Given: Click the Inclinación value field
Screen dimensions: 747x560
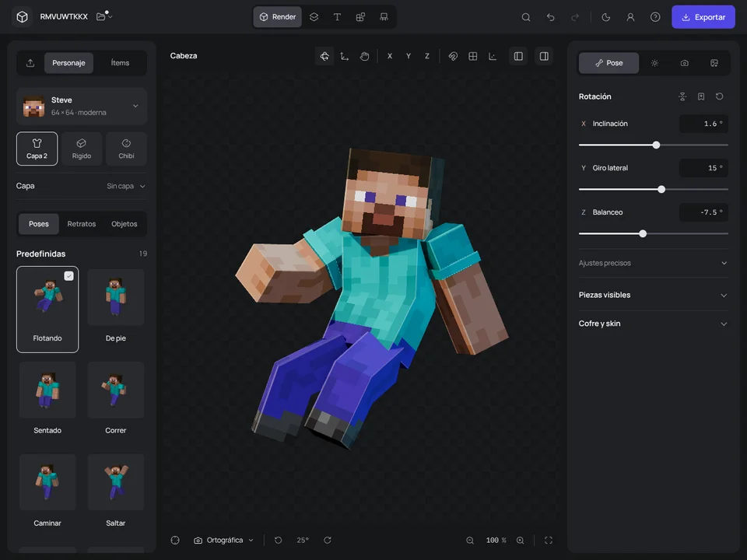Looking at the screenshot, I should click(x=703, y=124).
